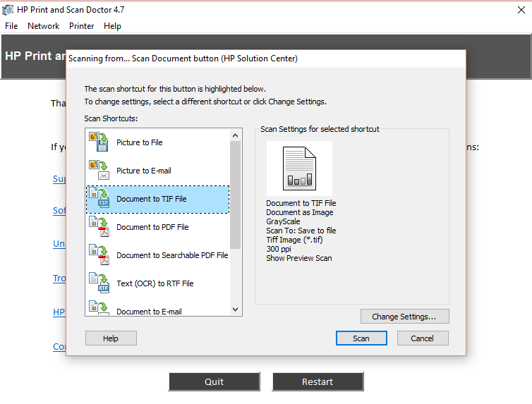Click the Cancel button
This screenshot has width=532, height=404.
tap(423, 338)
